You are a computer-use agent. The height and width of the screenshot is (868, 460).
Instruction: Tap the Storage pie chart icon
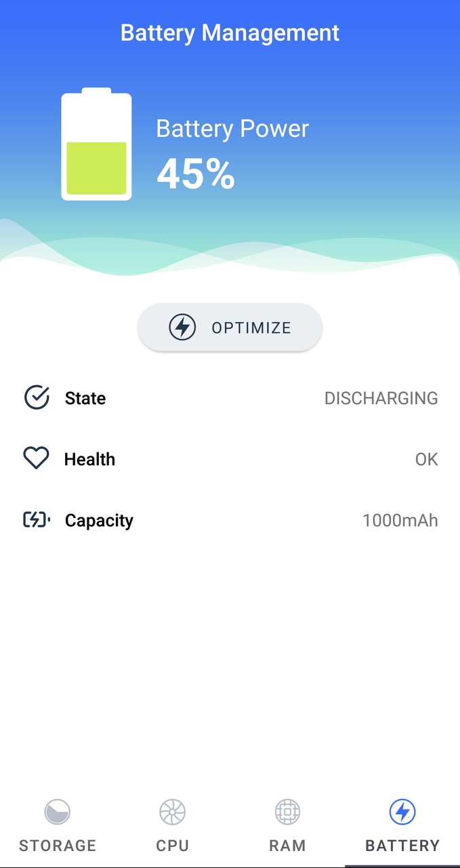click(x=58, y=811)
